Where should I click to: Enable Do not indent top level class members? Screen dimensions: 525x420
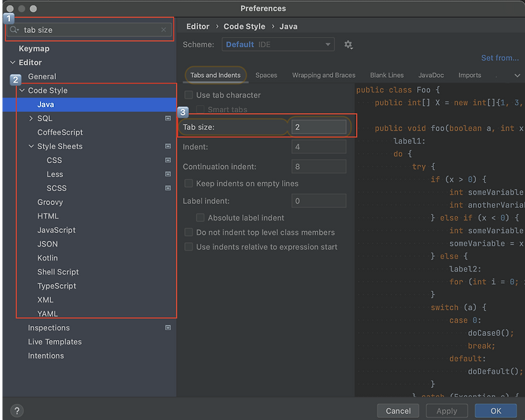pyautogui.click(x=188, y=232)
